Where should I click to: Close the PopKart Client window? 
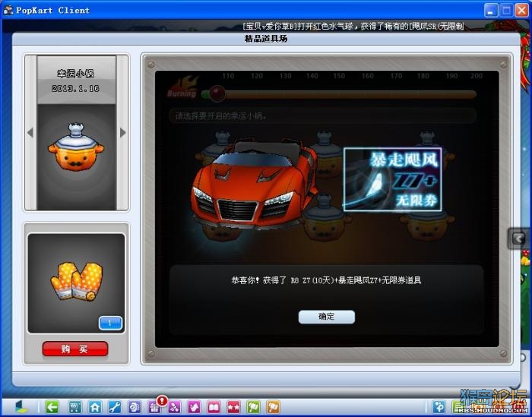pos(521,10)
